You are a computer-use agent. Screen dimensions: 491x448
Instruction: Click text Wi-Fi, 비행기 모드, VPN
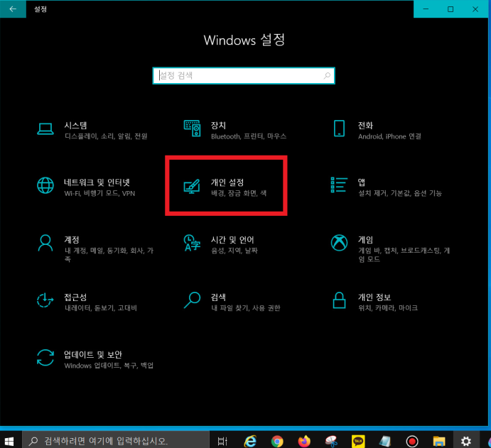tap(99, 193)
